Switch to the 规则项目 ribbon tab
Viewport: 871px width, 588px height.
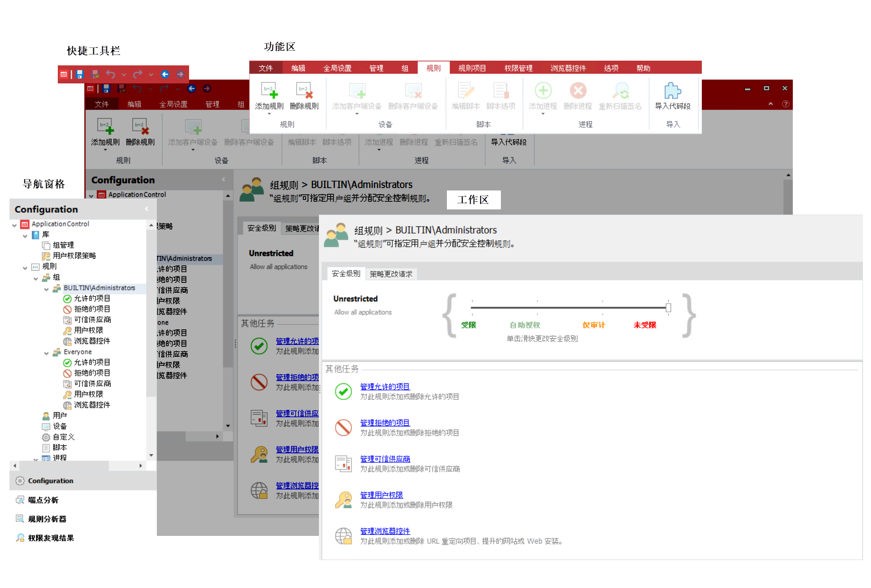472,68
